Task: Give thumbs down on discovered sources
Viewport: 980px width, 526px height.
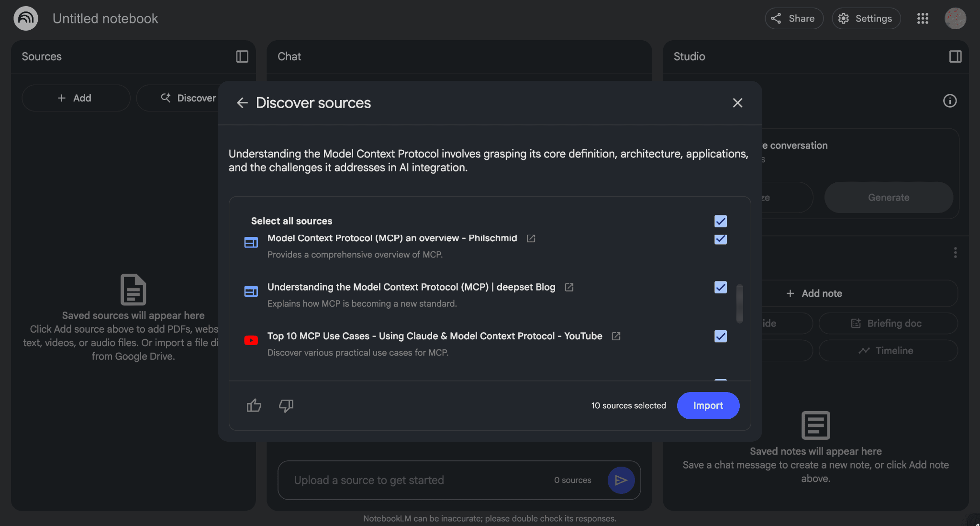Action: click(x=286, y=405)
